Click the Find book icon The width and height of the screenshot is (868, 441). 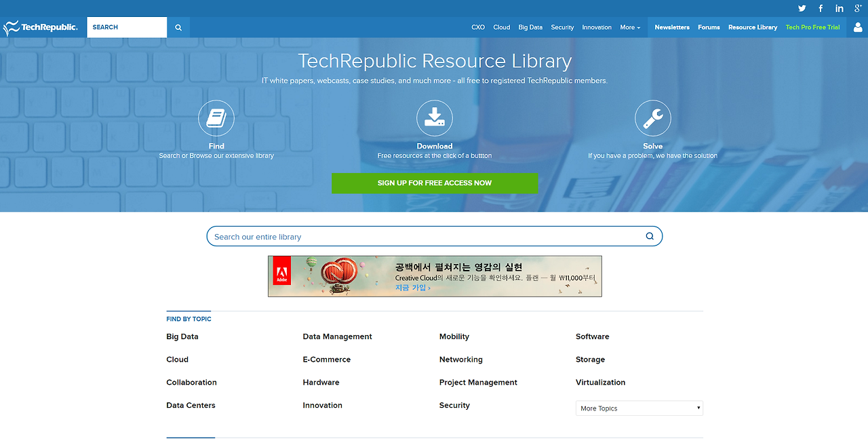(216, 119)
